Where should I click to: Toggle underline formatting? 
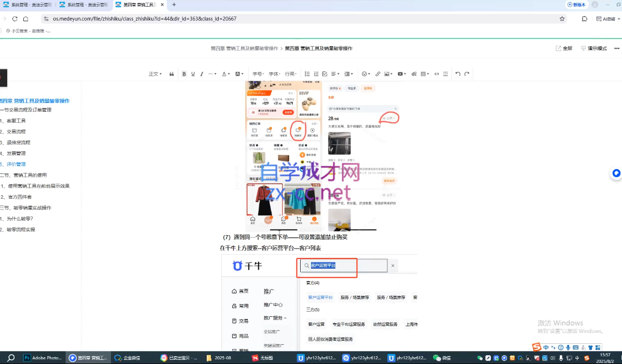(x=193, y=74)
